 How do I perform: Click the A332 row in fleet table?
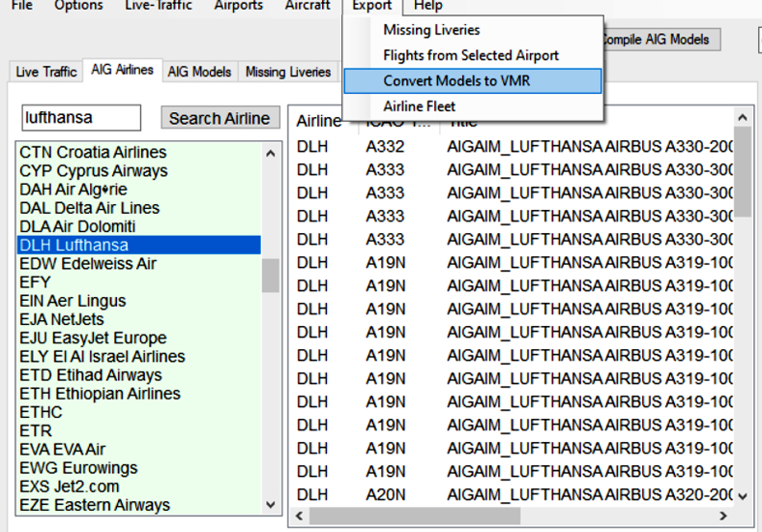tap(513, 146)
